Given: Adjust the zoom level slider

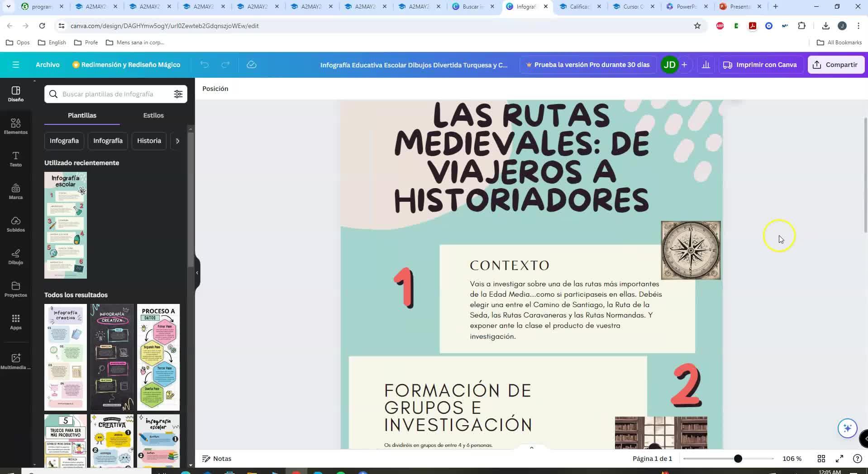Looking at the screenshot, I should click(738, 459).
